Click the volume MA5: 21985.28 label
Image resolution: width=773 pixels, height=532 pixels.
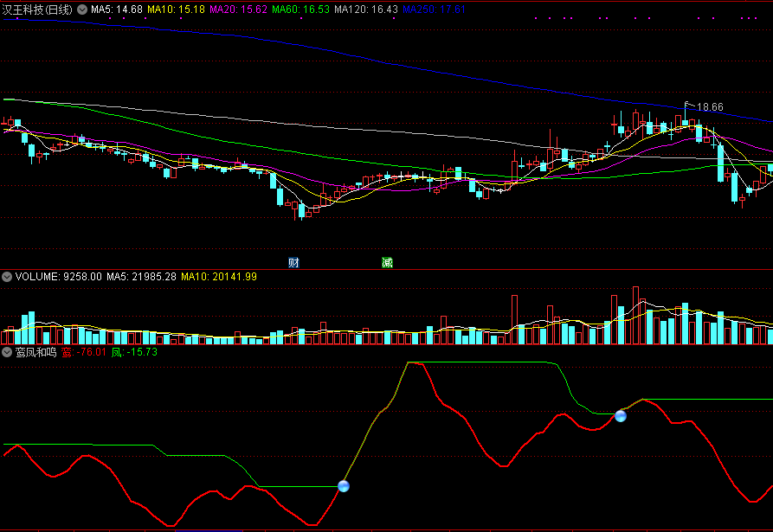pyautogui.click(x=141, y=277)
